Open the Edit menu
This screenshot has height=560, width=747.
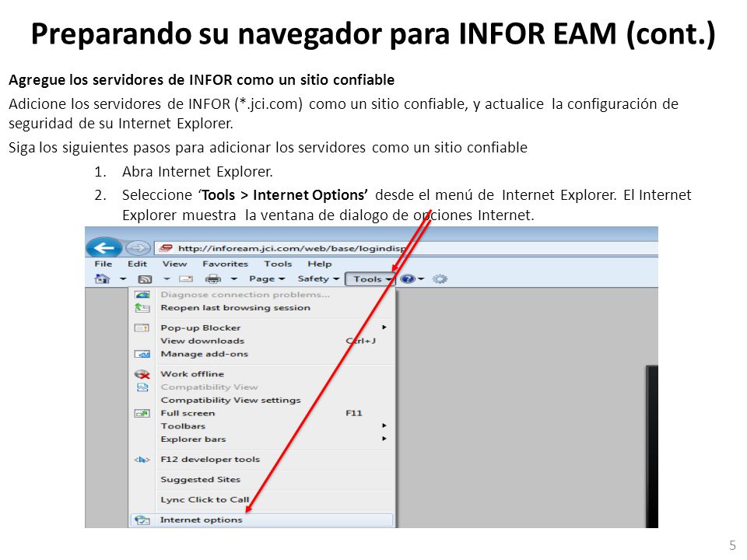tap(137, 264)
